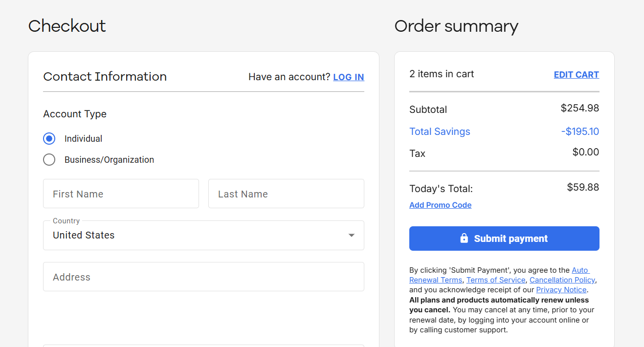
Task: Click the Contact Information heading
Action: [x=105, y=77]
